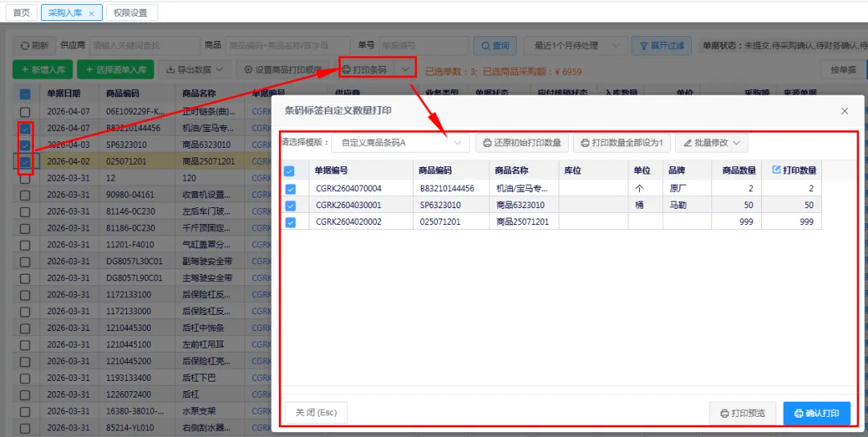Click the 按单据 button
The height and width of the screenshot is (437, 868).
843,70
